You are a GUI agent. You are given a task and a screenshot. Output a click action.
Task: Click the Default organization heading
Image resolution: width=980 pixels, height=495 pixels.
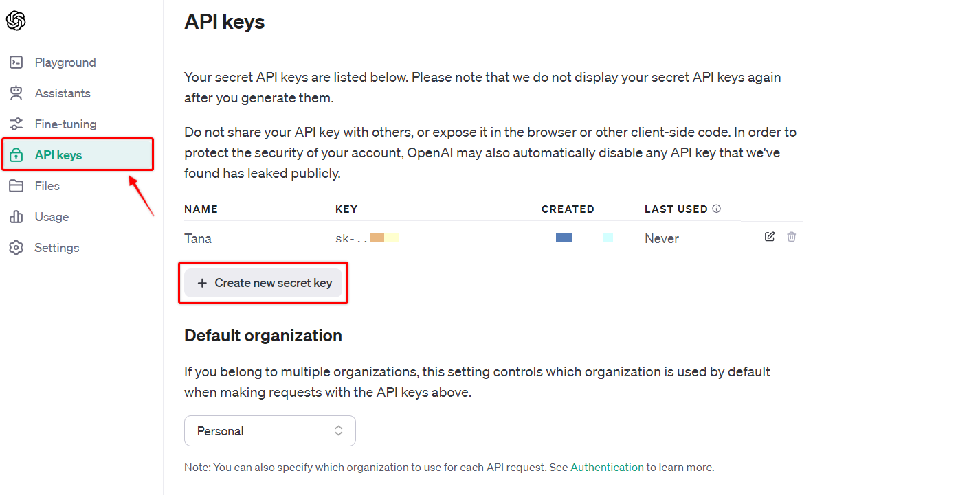tap(263, 336)
